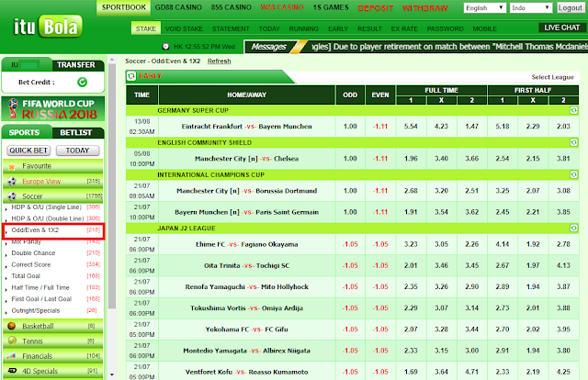
Task: Open the PASSWORD menu item
Action: click(x=445, y=28)
